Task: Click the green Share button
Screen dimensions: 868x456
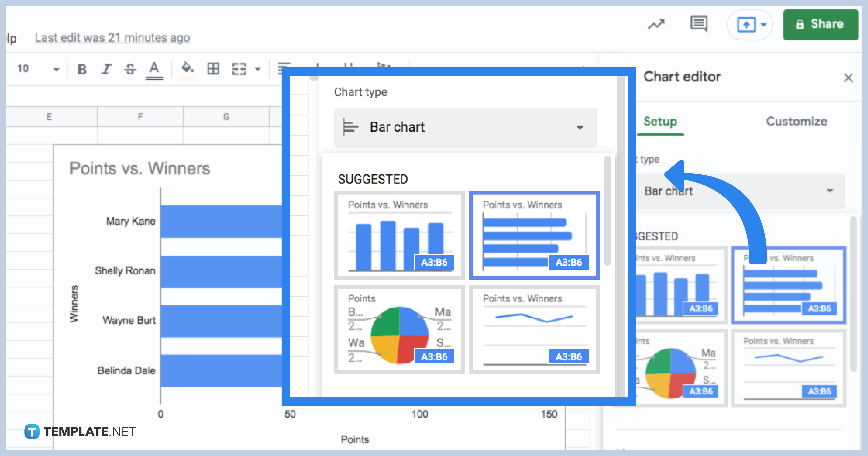Action: [820, 24]
